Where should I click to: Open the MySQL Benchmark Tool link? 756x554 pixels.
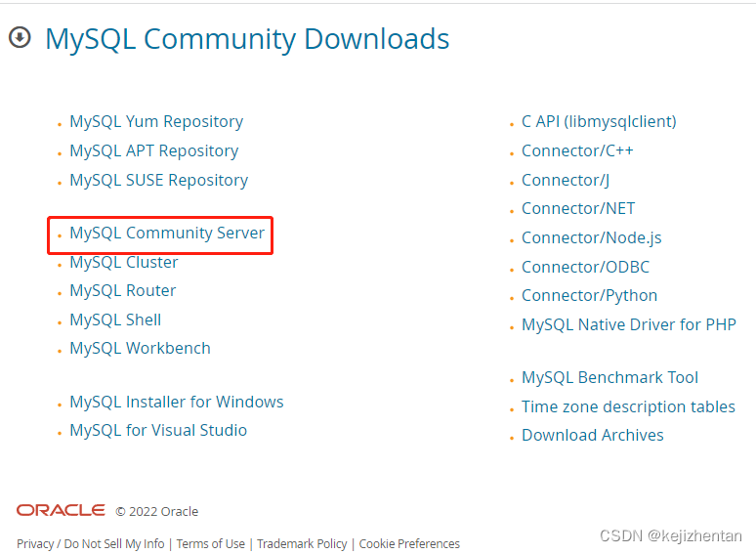tap(609, 377)
